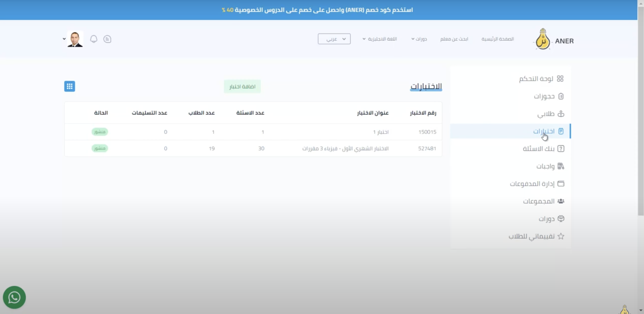This screenshot has height=314, width=644.
Task: Open test titled اختبار 1
Action: (381, 132)
